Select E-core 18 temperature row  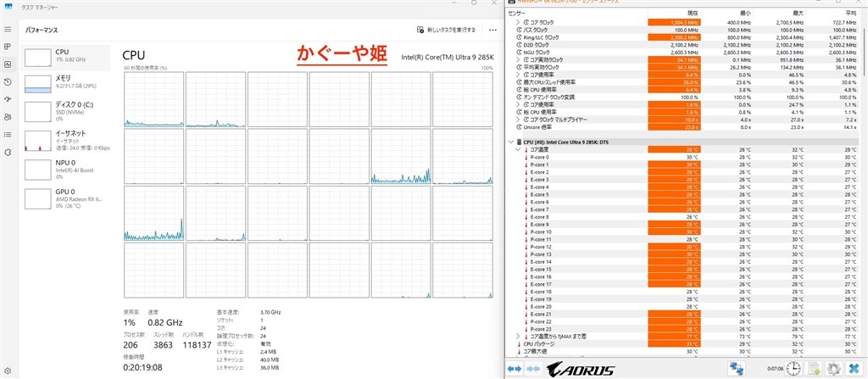(x=682, y=292)
